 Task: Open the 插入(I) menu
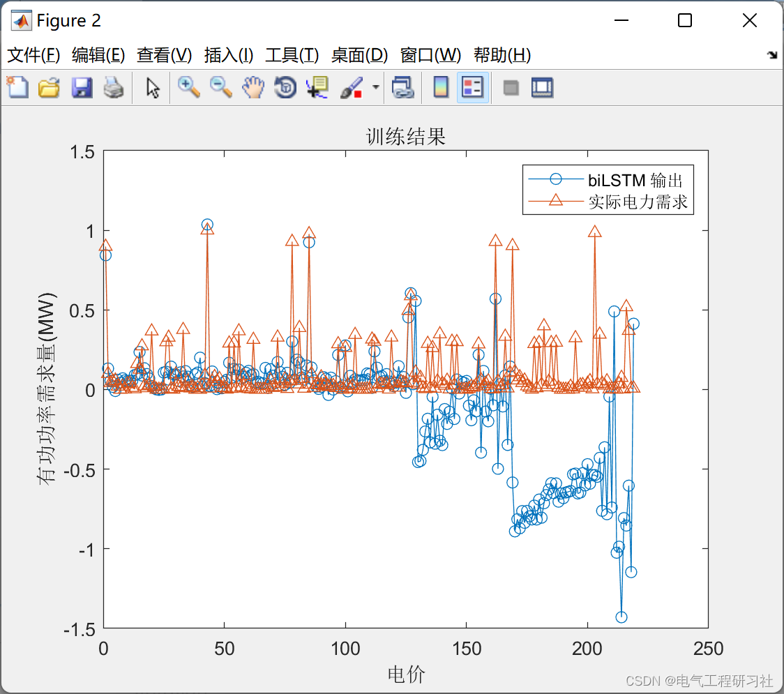[x=229, y=55]
